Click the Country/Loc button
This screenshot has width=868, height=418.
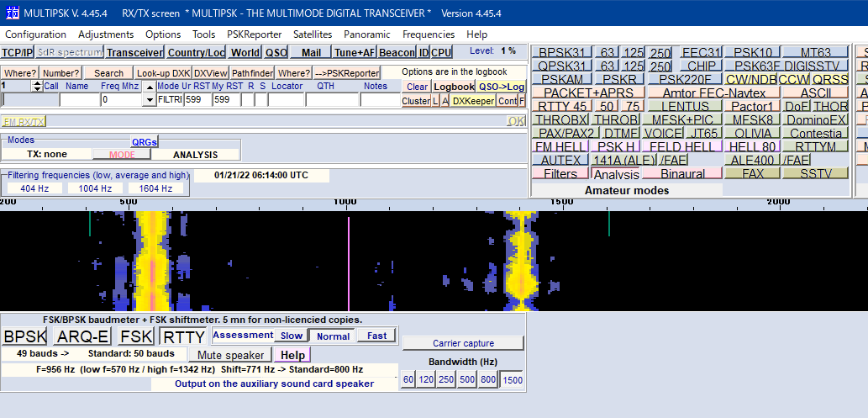coord(196,53)
